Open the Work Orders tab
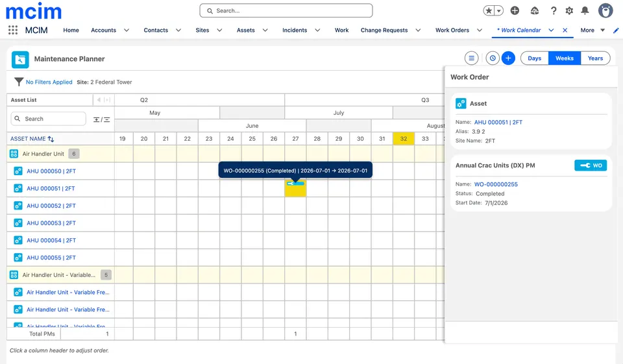This screenshot has width=623, height=364. tap(452, 30)
